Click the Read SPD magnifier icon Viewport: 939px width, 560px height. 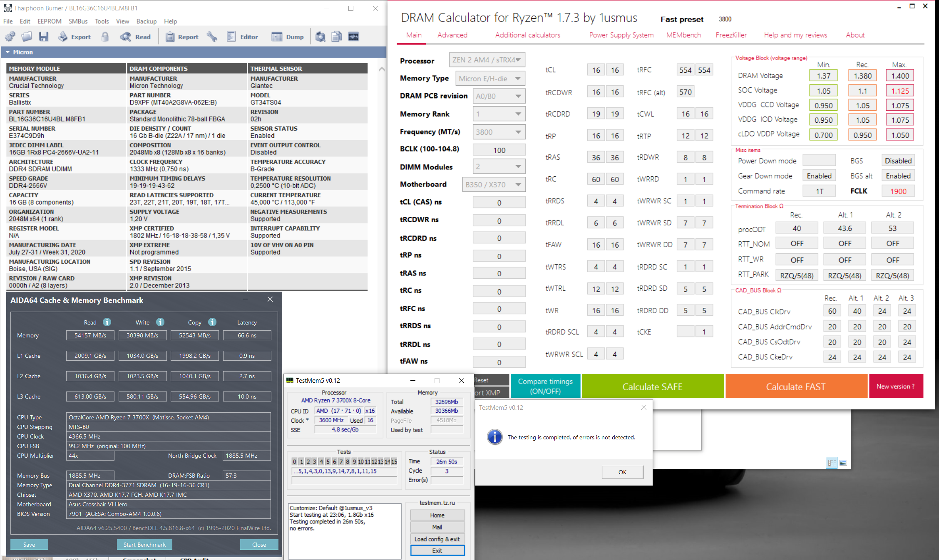[126, 37]
